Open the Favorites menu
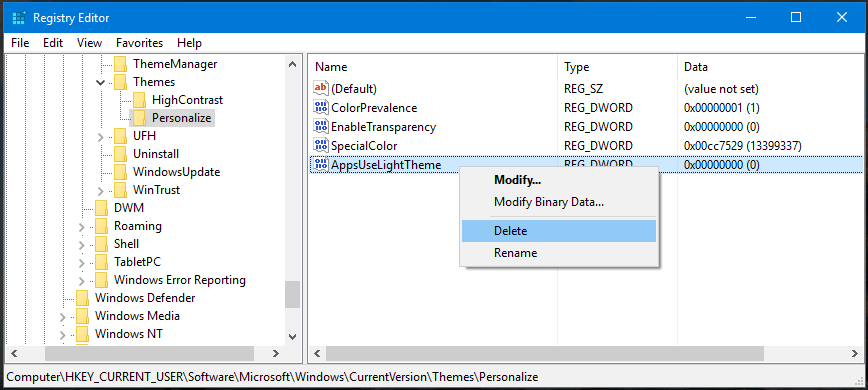Image resolution: width=868 pixels, height=390 pixels. (140, 43)
